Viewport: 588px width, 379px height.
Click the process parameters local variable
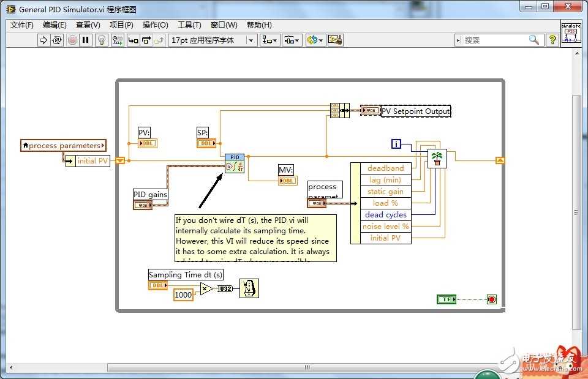click(63, 146)
